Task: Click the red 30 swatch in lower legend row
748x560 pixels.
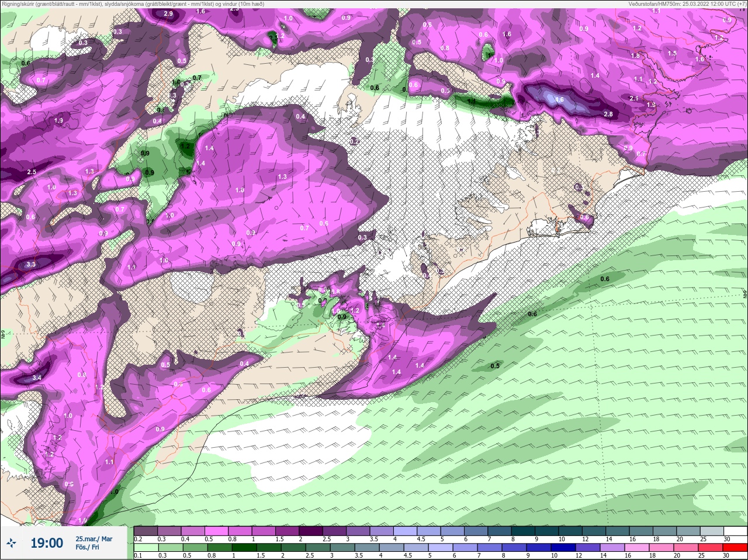Action: click(735, 548)
